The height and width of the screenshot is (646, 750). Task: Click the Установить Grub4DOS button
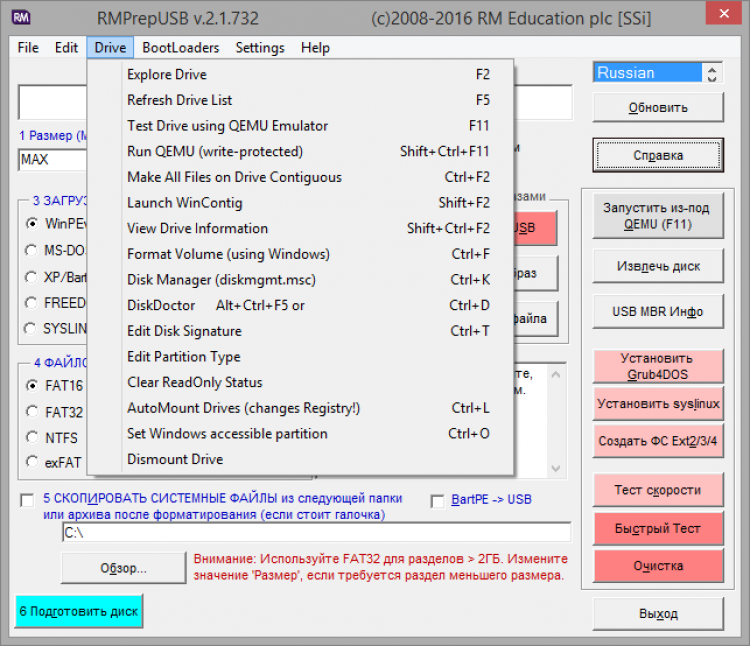click(x=658, y=366)
